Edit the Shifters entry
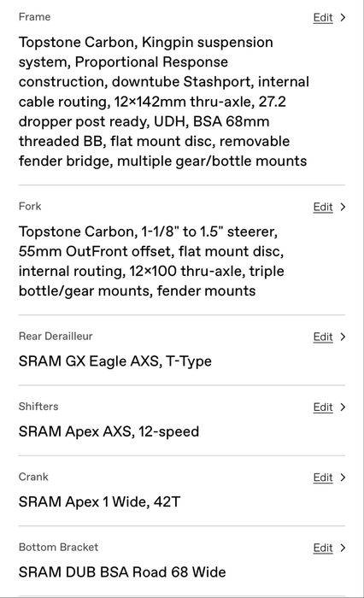The height and width of the screenshot is (598, 364). [323, 407]
